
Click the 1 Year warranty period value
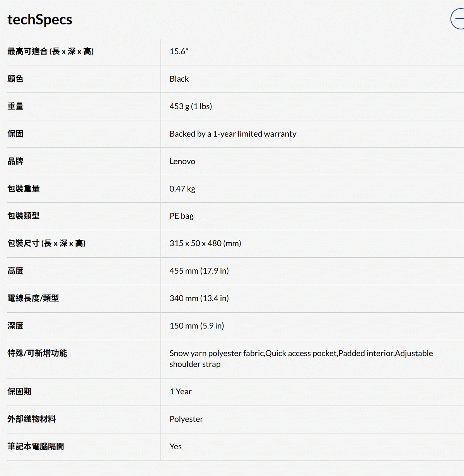tap(180, 392)
